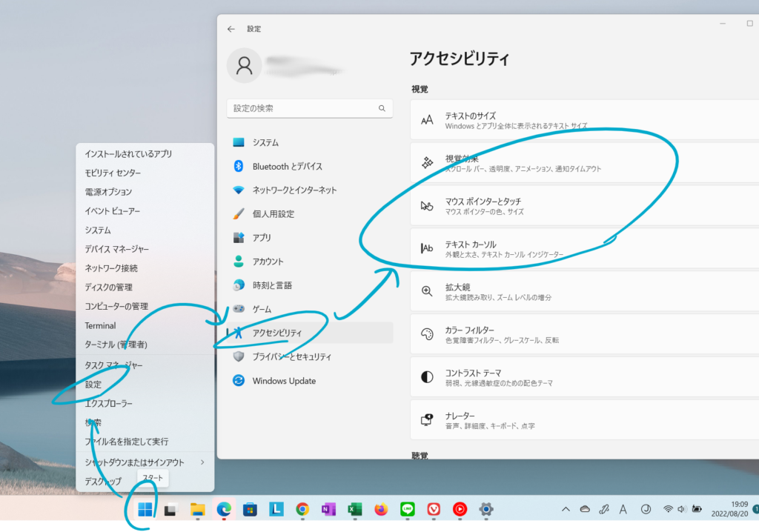Open Microsoft Store from the taskbar
759x532 pixels.
click(x=251, y=509)
